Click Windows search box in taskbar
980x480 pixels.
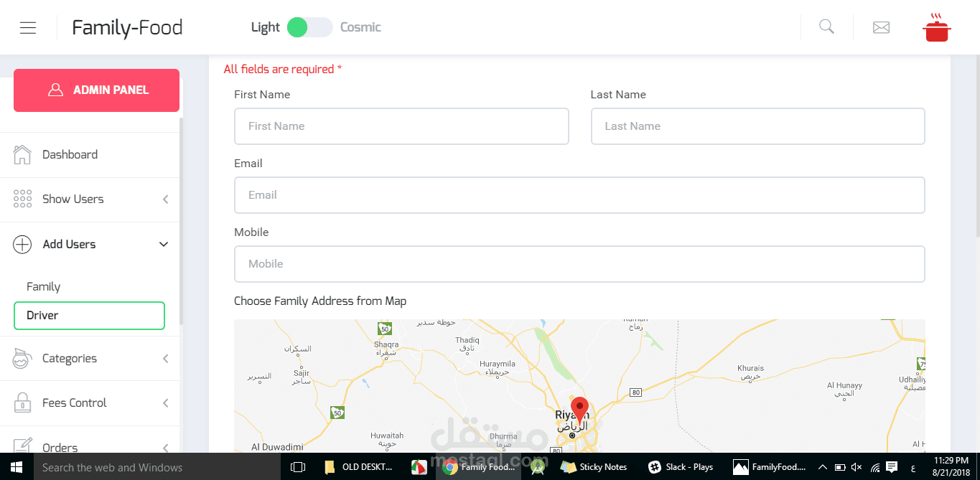(157, 467)
